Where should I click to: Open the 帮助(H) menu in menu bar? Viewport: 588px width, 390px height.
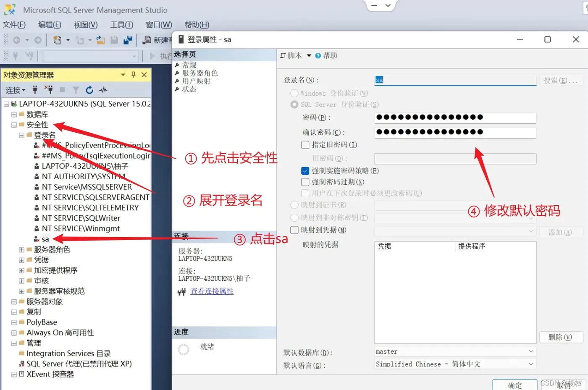click(197, 25)
